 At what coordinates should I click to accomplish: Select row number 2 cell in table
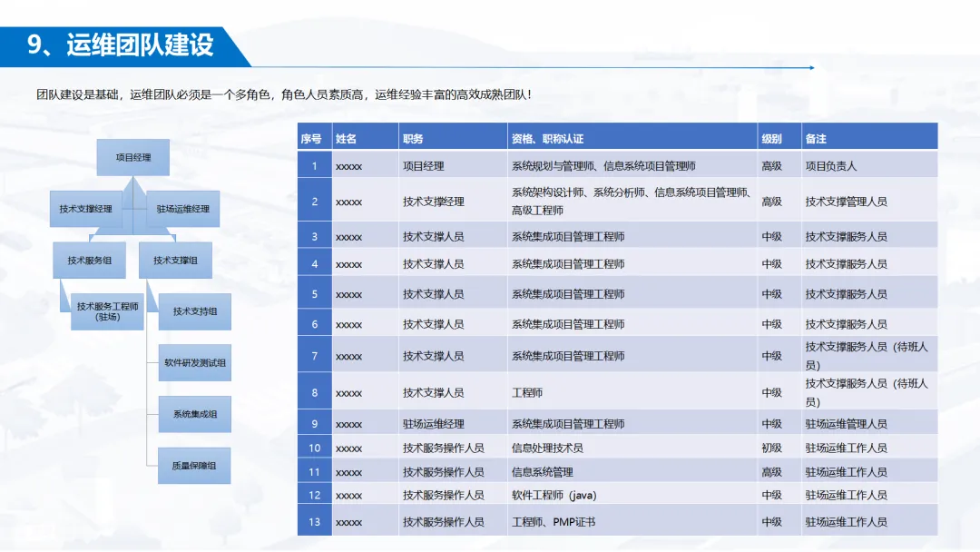click(x=315, y=202)
